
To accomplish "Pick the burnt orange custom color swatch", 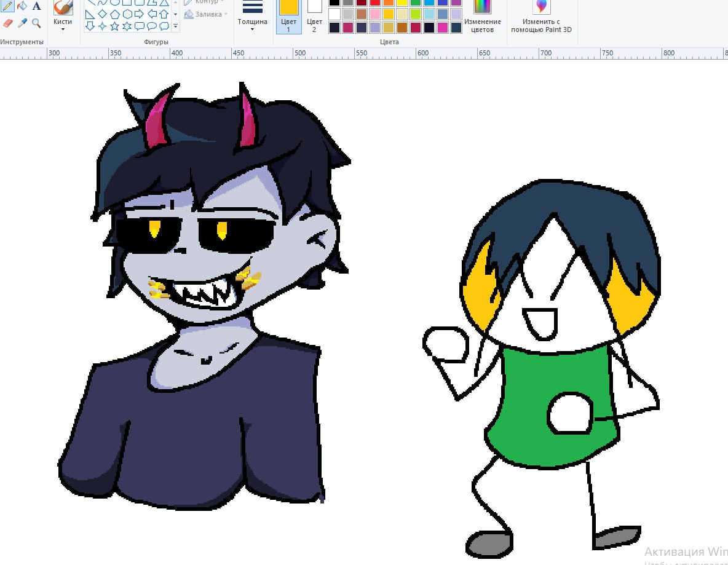I will coord(402,28).
